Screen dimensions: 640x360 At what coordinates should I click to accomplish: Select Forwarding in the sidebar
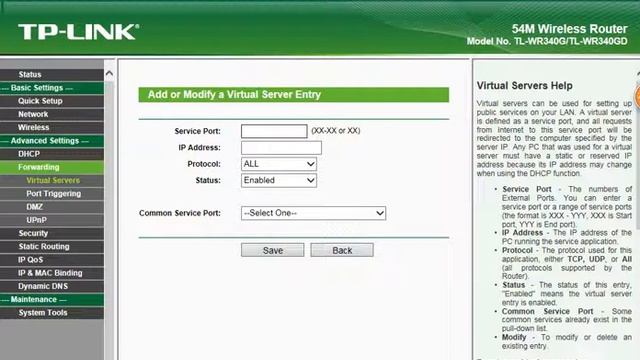coord(52,167)
